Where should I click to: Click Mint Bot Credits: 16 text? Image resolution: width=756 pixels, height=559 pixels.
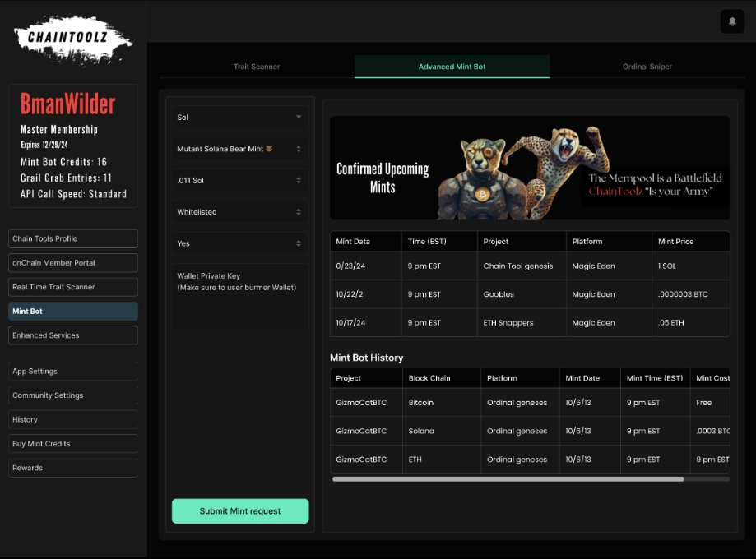(63, 162)
